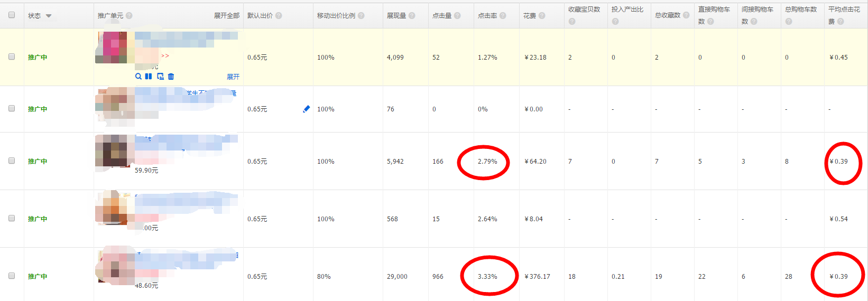This screenshot has width=868, height=301.
Task: Expand the first row via 展开 link
Action: [x=233, y=77]
